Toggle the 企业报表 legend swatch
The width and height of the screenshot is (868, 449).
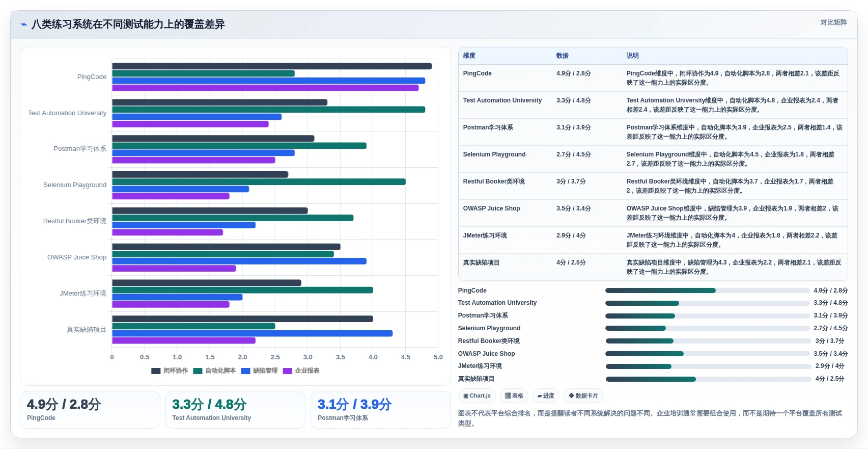point(288,371)
